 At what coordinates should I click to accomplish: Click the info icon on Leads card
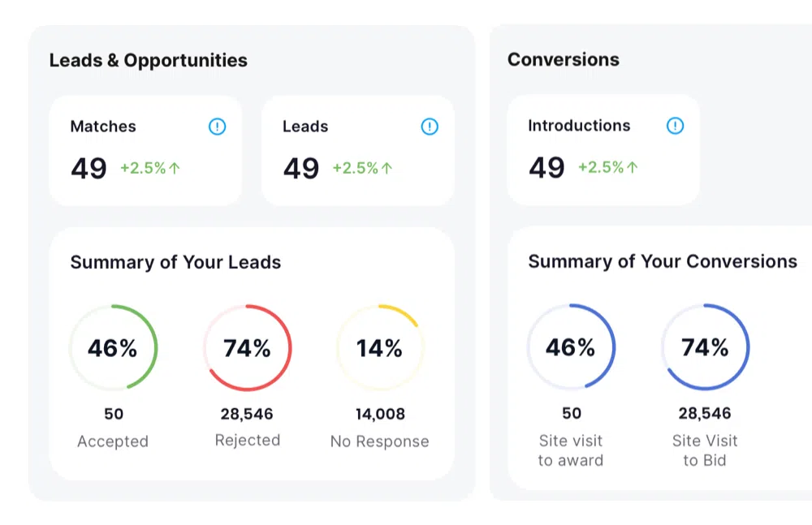pyautogui.click(x=430, y=127)
